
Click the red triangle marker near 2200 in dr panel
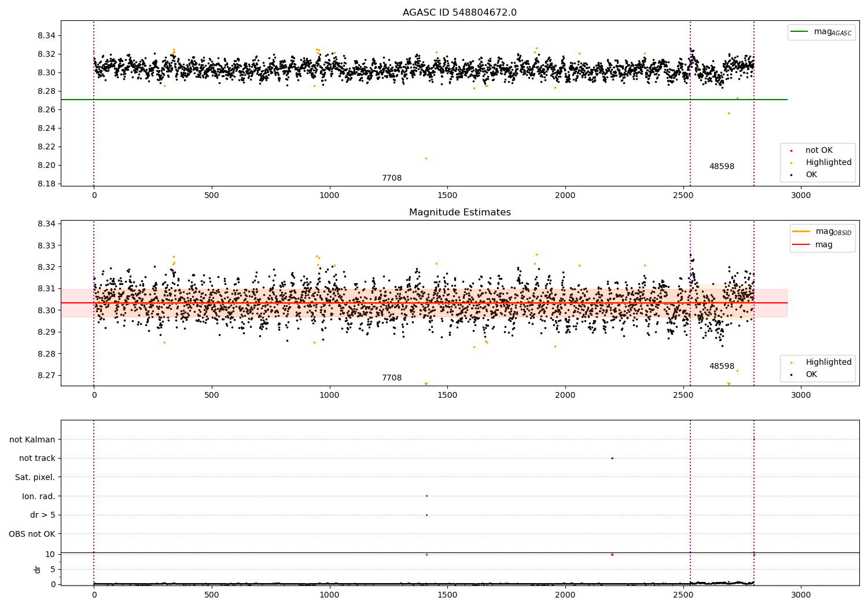coord(612,554)
